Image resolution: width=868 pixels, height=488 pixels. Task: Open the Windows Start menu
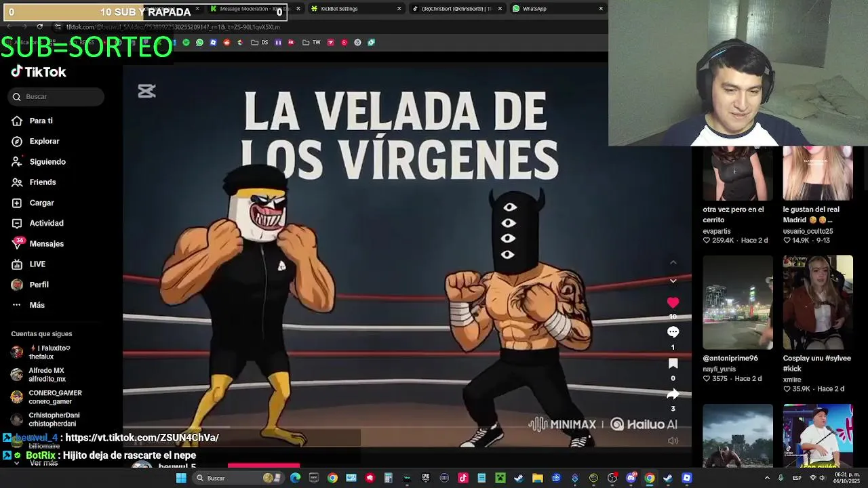click(181, 478)
